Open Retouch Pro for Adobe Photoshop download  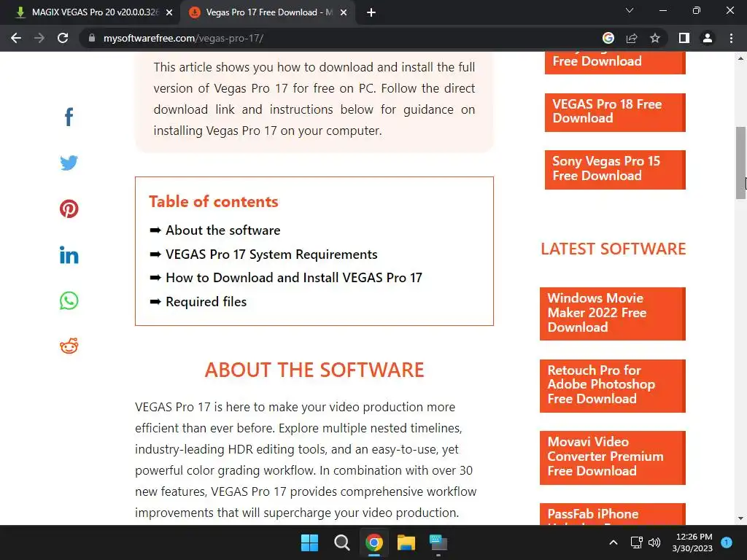coord(613,386)
